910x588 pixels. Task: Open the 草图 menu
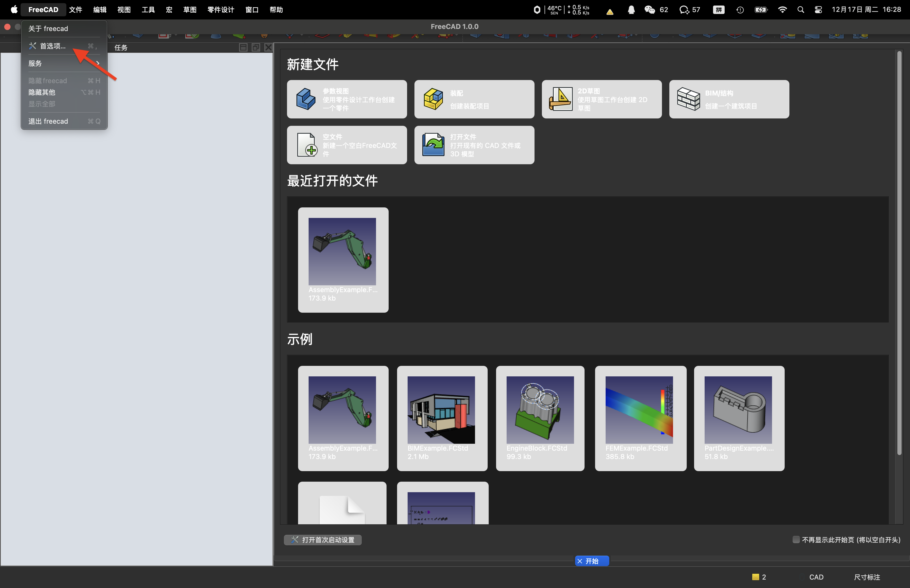tap(190, 9)
